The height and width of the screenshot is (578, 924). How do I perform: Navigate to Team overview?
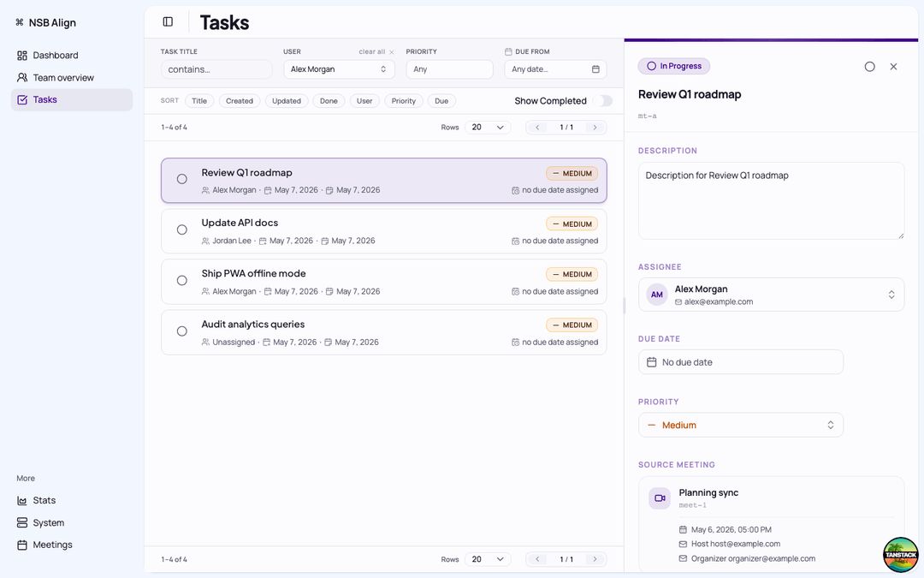(x=63, y=77)
